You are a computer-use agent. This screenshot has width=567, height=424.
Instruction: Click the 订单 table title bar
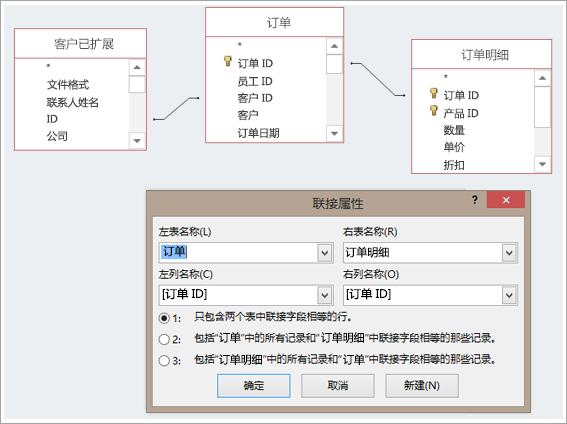[x=274, y=22]
